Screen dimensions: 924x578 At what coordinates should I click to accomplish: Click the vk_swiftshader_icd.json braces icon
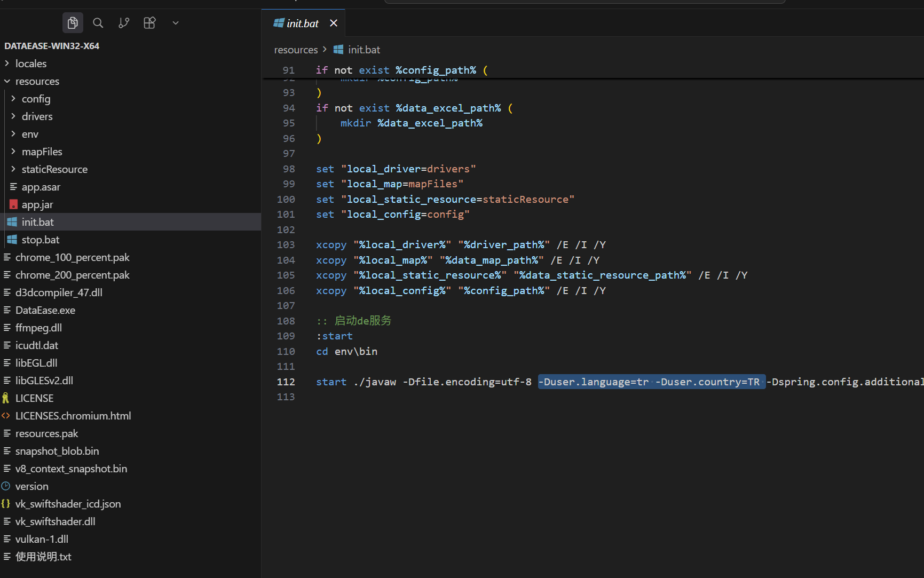tap(6, 504)
